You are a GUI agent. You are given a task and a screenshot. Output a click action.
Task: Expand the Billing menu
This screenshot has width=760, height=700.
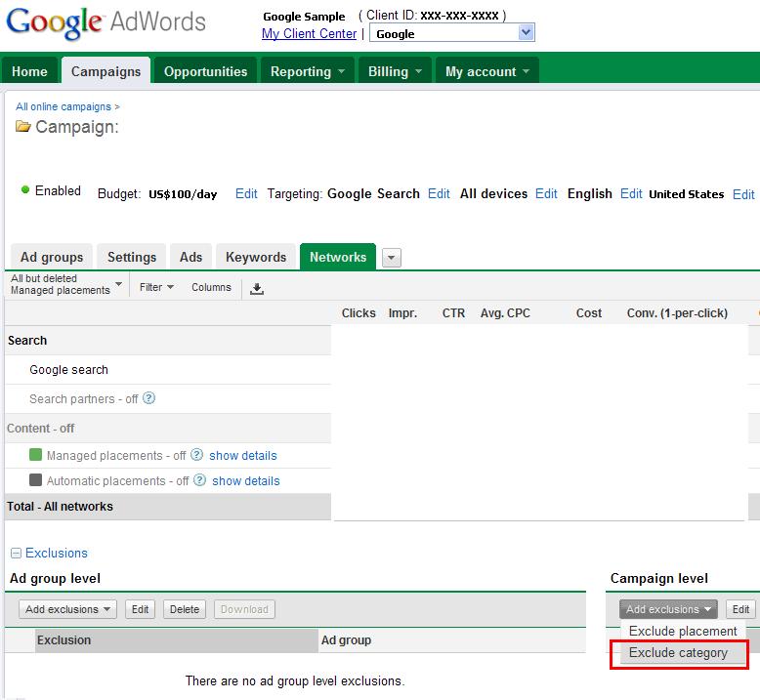click(x=395, y=71)
